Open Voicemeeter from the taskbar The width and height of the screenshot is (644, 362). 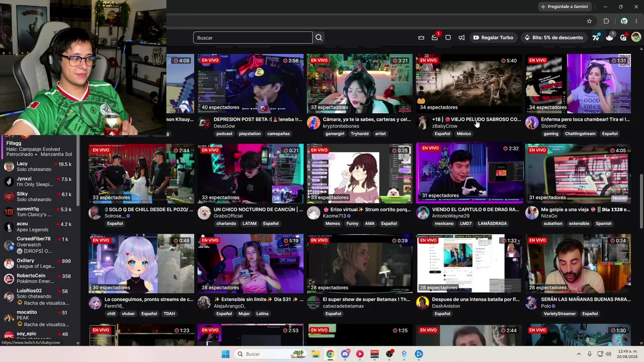point(374,354)
